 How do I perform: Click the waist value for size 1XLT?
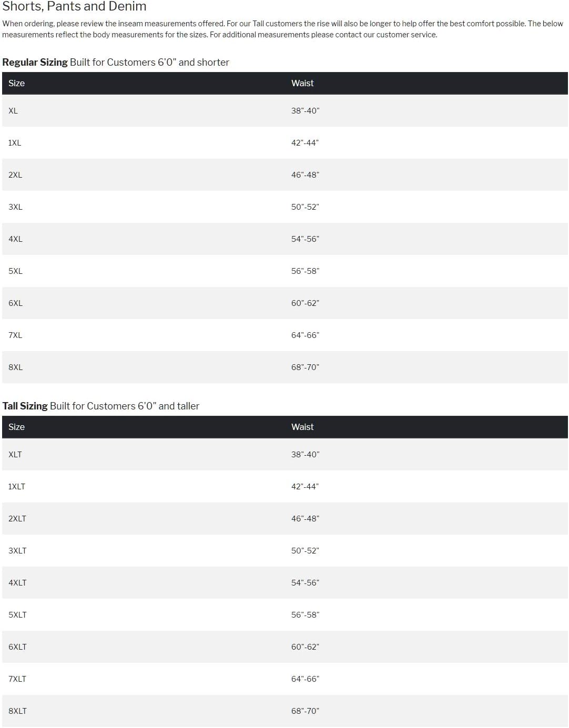305,487
